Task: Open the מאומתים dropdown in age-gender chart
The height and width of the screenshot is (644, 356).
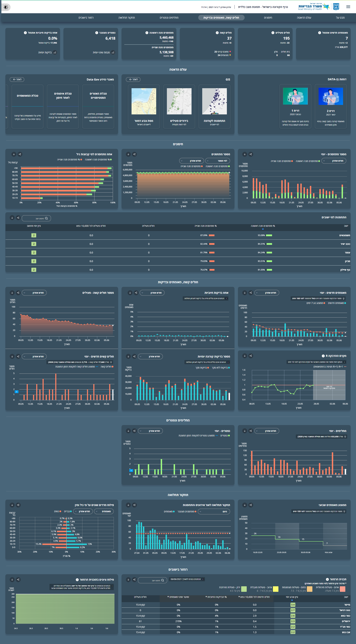Action: point(104,512)
